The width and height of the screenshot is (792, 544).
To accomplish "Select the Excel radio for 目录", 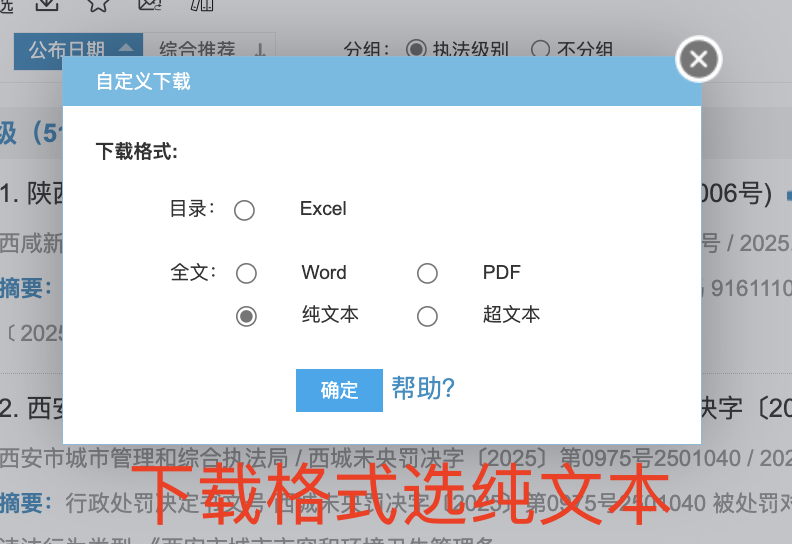I will [244, 210].
